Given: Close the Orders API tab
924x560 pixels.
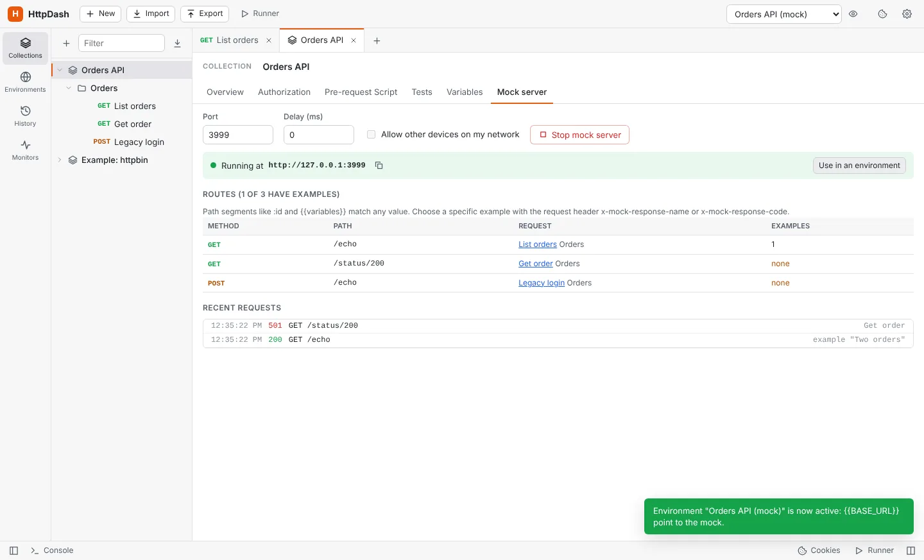Looking at the screenshot, I should click(354, 40).
